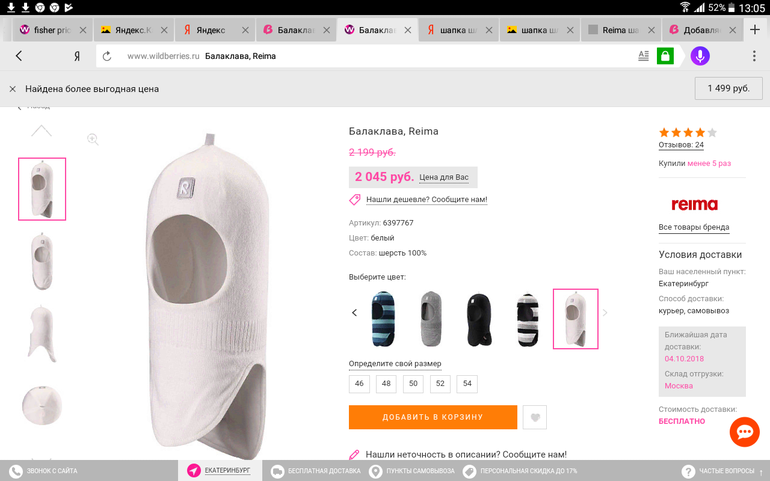
Task: Open the orange chat support bubble
Action: 744,432
